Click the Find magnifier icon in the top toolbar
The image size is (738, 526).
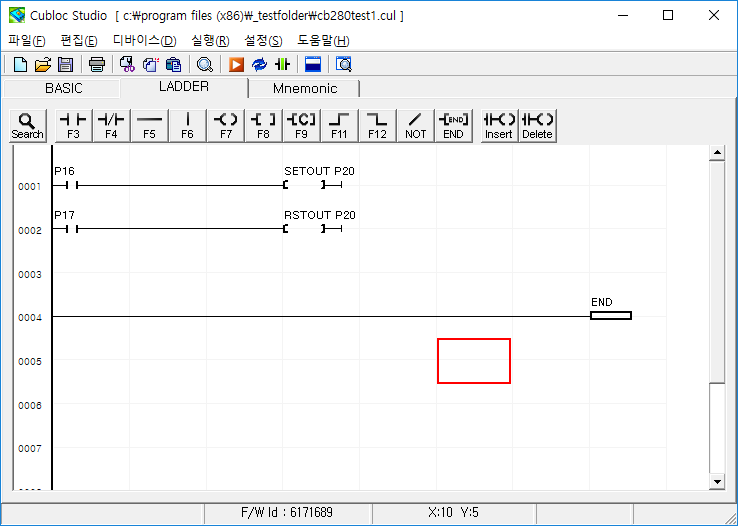point(204,65)
